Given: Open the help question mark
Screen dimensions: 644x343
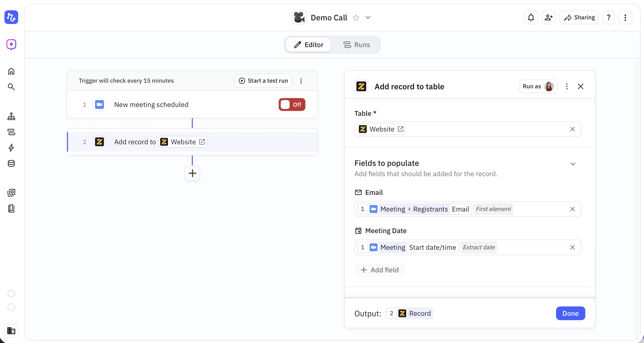Looking at the screenshot, I should [608, 17].
